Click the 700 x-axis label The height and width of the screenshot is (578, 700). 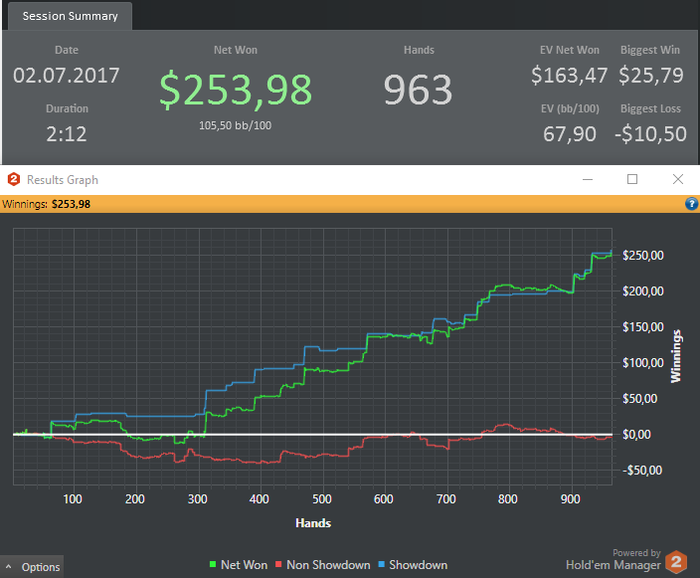[x=446, y=499]
